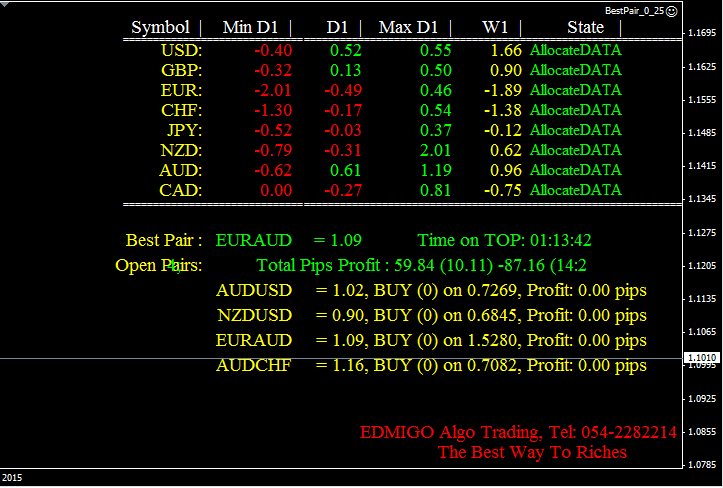This screenshot has width=723, height=488.
Task: Select the GBP: symbol row label
Action: point(181,70)
